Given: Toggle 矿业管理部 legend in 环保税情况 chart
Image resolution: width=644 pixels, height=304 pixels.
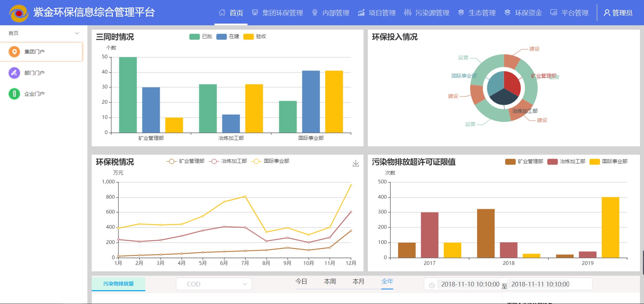Looking at the screenshot, I should 185,161.
